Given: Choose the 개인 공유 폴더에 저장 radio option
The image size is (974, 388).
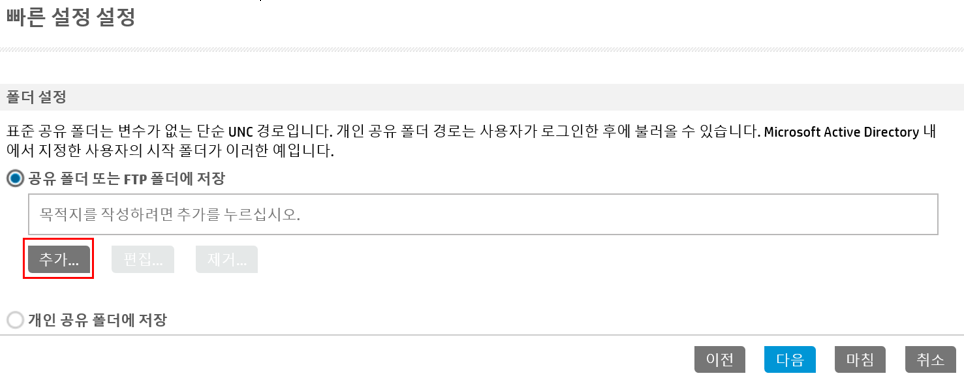Looking at the screenshot, I should pyautogui.click(x=15, y=320).
